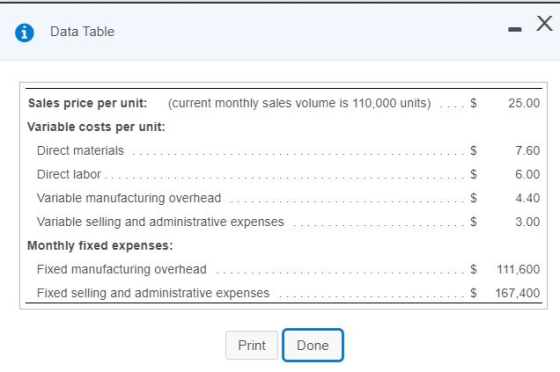Click the direct materials value 7.60
560x372 pixels.
[528, 151]
